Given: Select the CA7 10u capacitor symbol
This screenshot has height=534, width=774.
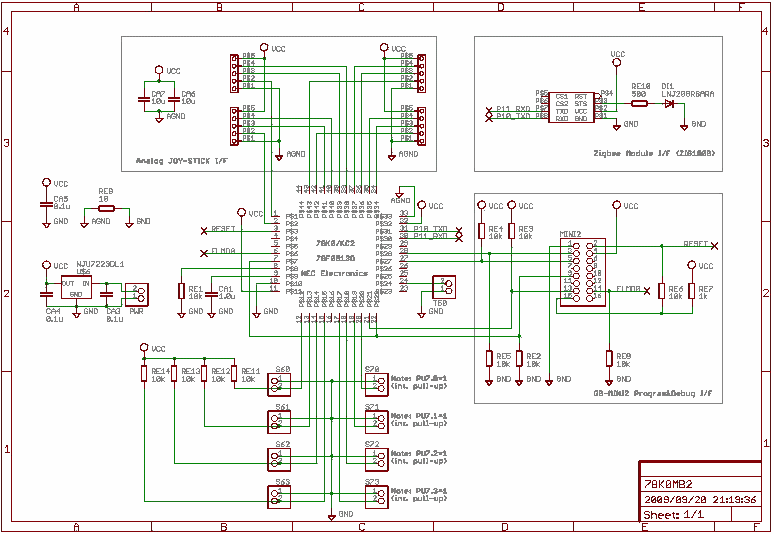Looking at the screenshot, I should pyautogui.click(x=158, y=102).
